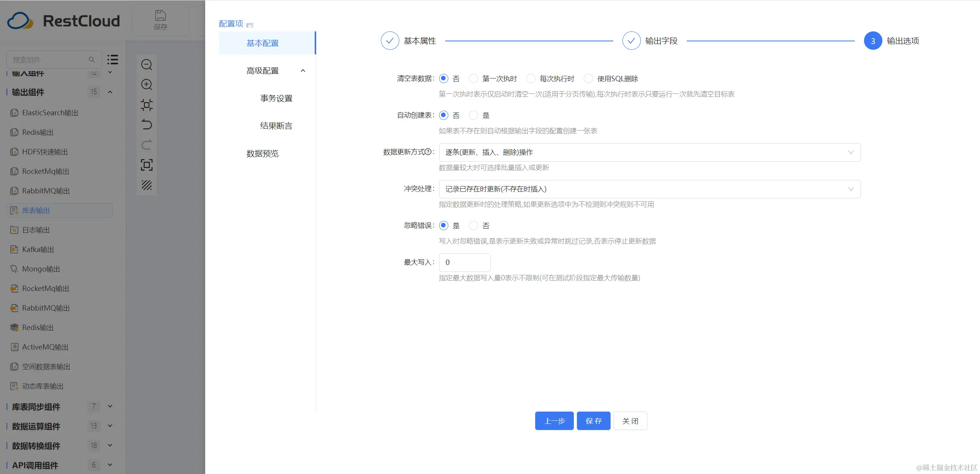
Task: Click the zoom out magnifier icon
Action: [147, 65]
